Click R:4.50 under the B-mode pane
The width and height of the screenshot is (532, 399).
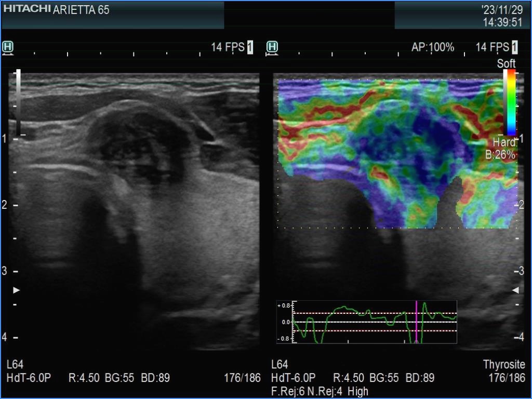tap(84, 378)
